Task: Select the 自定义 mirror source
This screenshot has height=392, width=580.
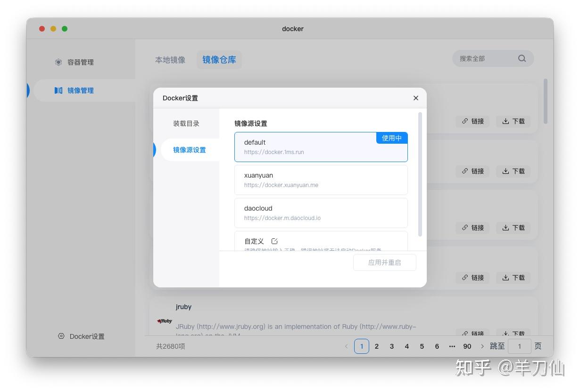Action: click(321, 241)
